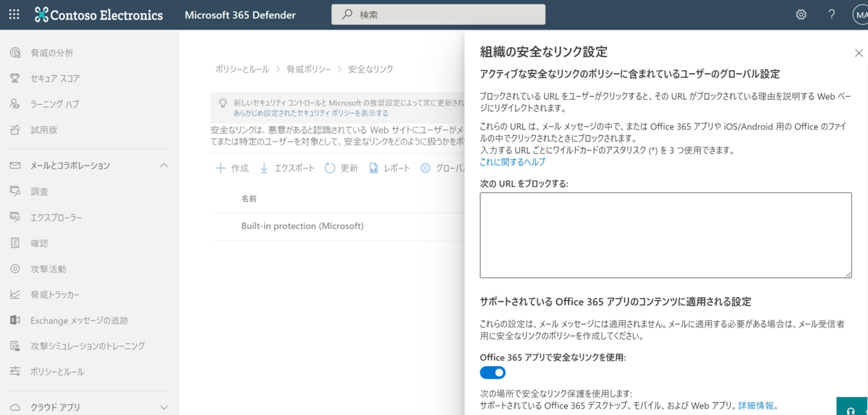Go to 脅威ポリシー breadcrumb

coord(308,69)
